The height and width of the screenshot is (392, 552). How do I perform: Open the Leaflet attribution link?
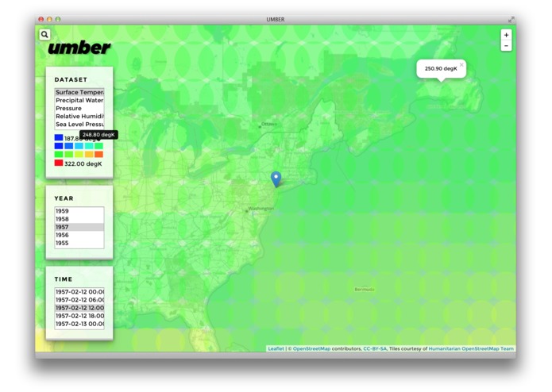coord(276,348)
